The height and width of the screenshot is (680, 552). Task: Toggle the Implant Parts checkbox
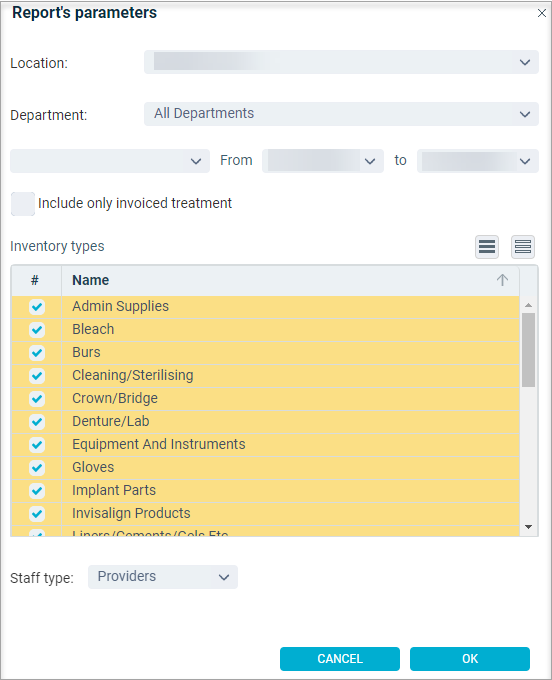pos(37,491)
